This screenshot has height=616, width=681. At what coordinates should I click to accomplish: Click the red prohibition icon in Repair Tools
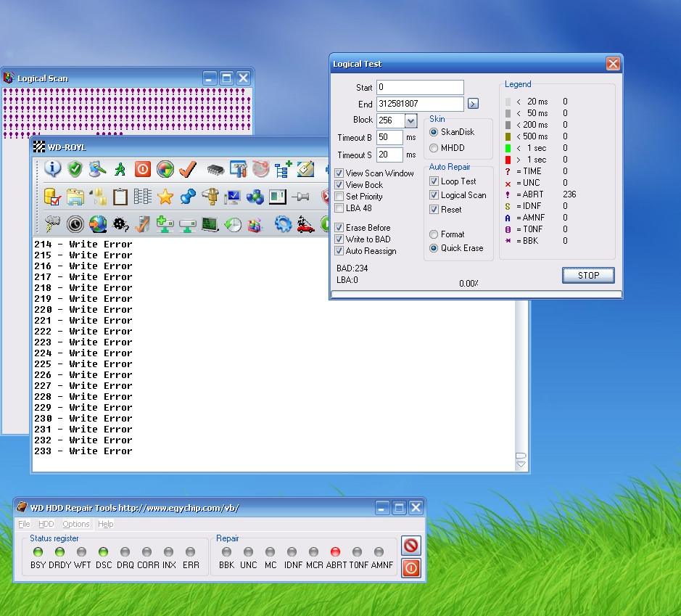tap(411, 545)
